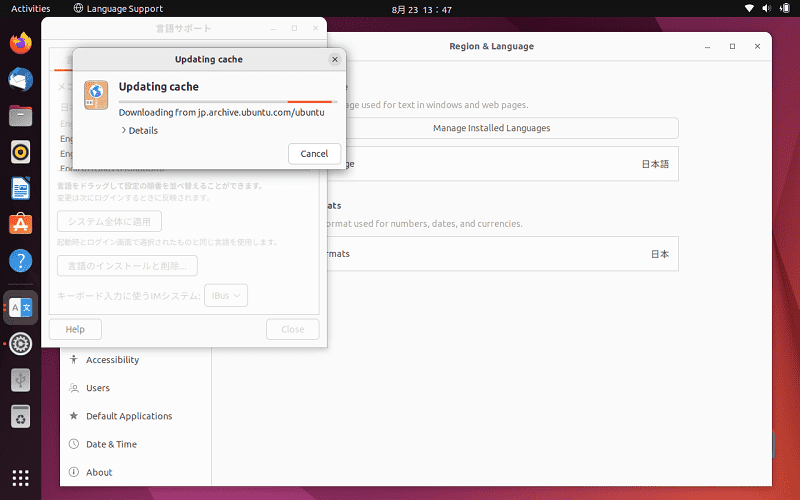Show Applications grid button
This screenshot has height=500, width=800.
(x=20, y=478)
